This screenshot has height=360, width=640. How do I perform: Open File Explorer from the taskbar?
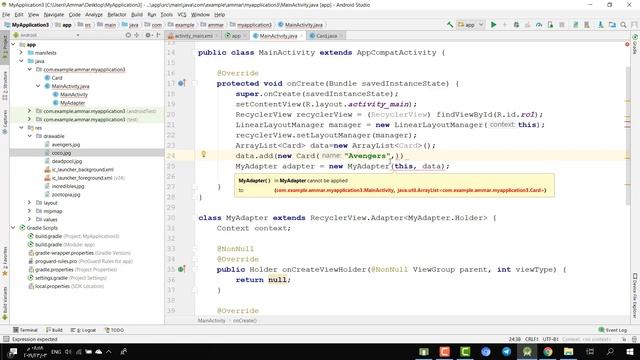click(569, 351)
